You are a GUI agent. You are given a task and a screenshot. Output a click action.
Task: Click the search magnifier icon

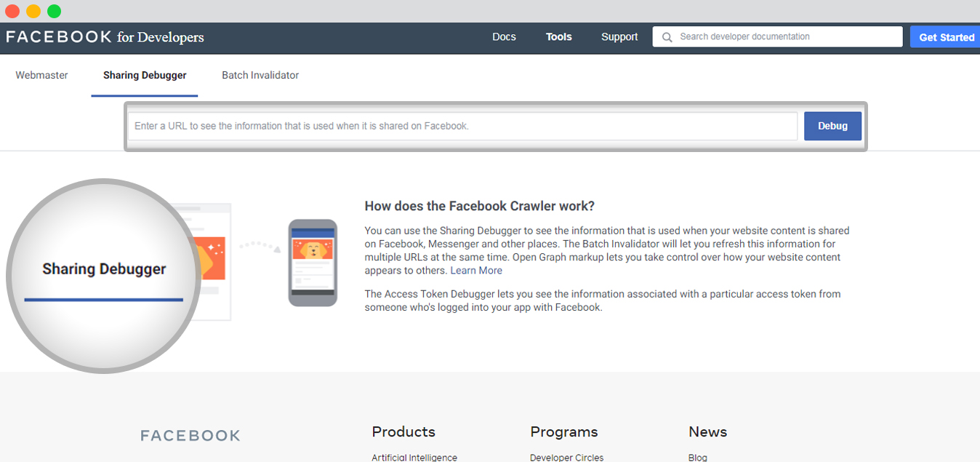click(667, 37)
